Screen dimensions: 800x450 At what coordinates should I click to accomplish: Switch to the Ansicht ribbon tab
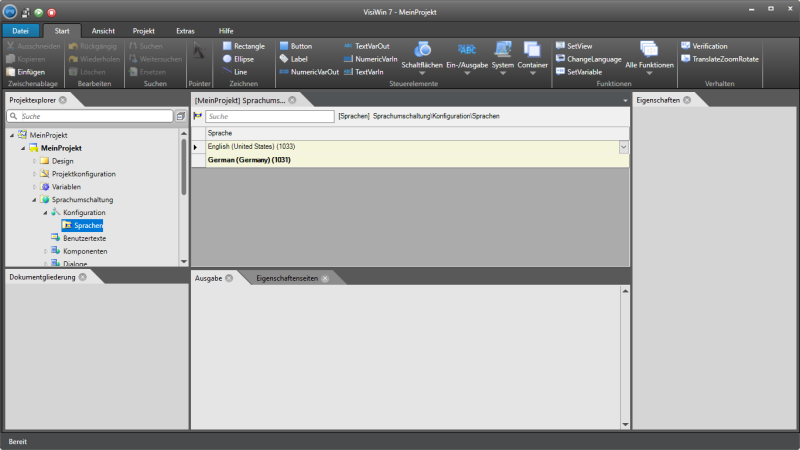click(x=103, y=31)
